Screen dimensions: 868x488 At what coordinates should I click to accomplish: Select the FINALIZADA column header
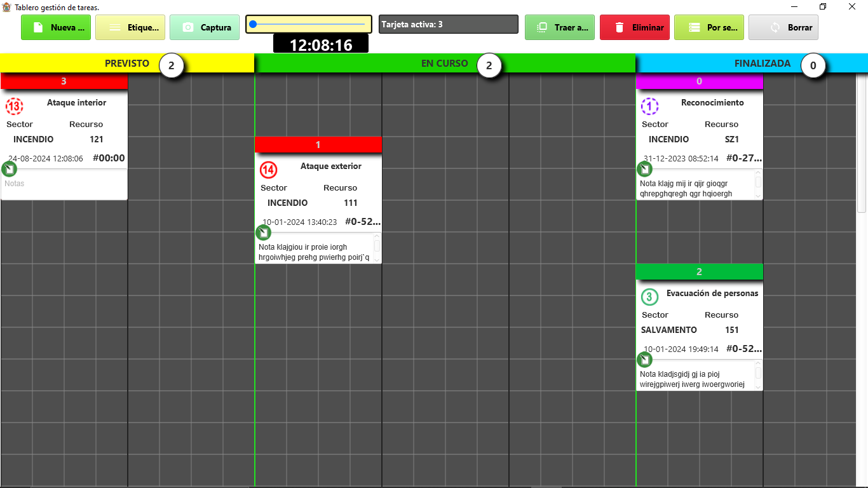click(x=752, y=64)
